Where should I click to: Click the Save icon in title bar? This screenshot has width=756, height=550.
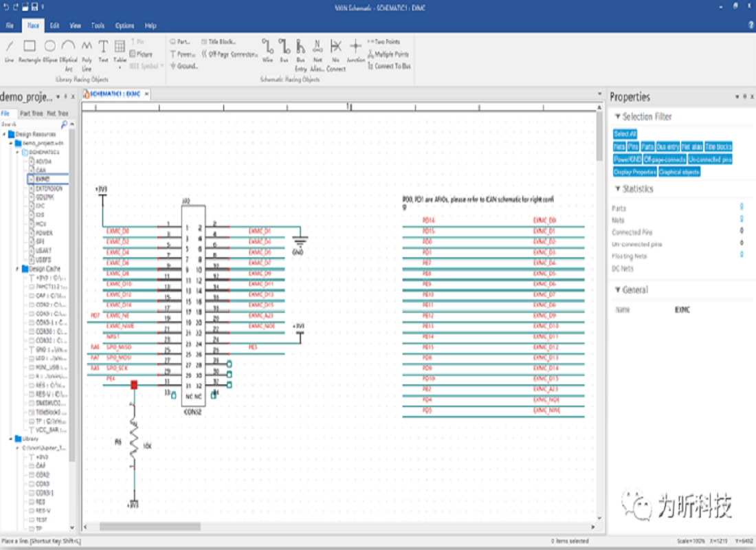pyautogui.click(x=35, y=7)
